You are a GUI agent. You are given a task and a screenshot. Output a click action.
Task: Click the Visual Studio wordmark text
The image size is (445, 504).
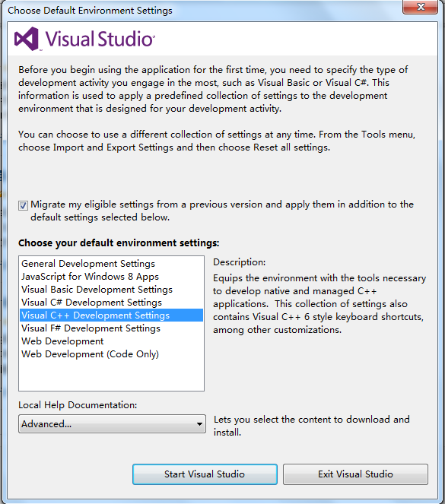(x=100, y=39)
